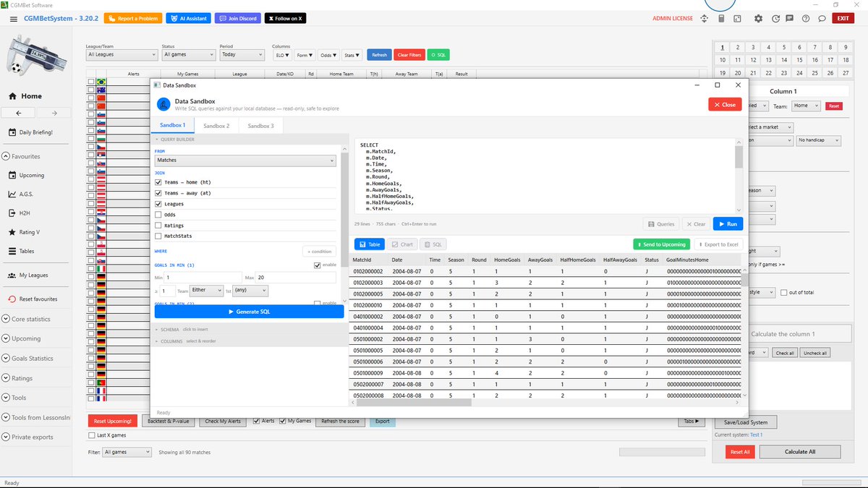This screenshot has height=488, width=868.
Task: Click the history clock icon in toolbar
Action: click(776, 18)
